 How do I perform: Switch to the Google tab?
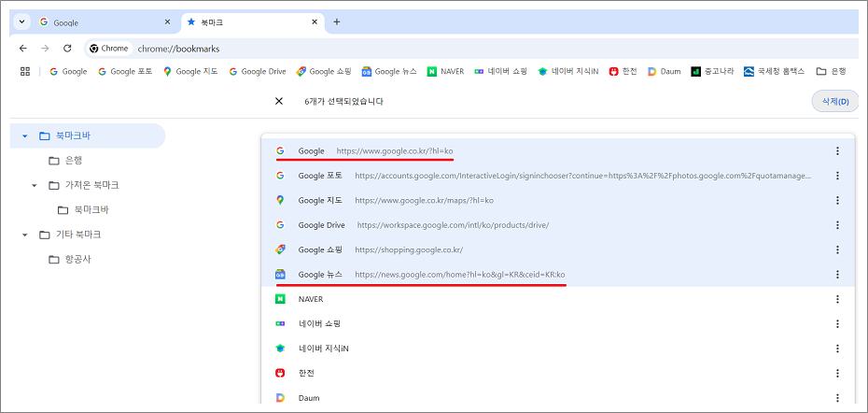coord(104,22)
